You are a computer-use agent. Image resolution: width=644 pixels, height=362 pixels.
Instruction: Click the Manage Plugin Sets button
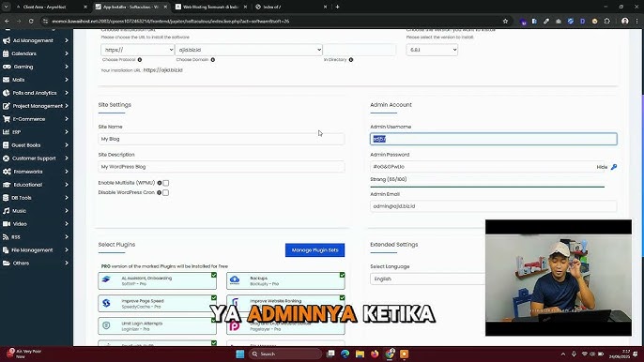pyautogui.click(x=315, y=250)
